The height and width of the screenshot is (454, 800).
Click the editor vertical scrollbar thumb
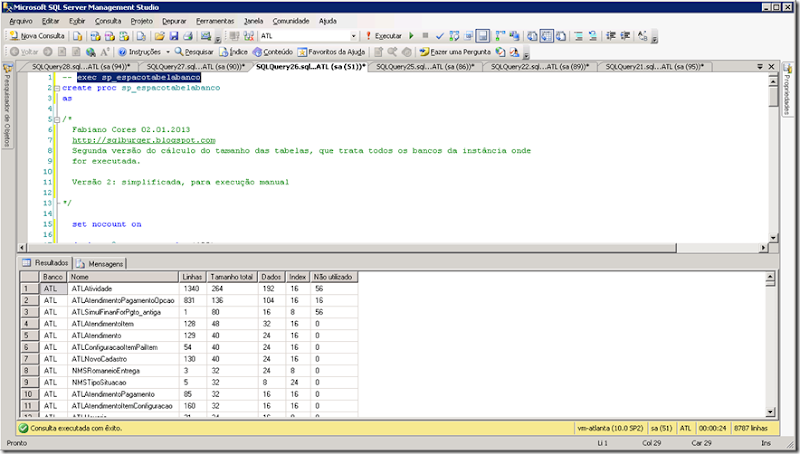click(x=773, y=95)
